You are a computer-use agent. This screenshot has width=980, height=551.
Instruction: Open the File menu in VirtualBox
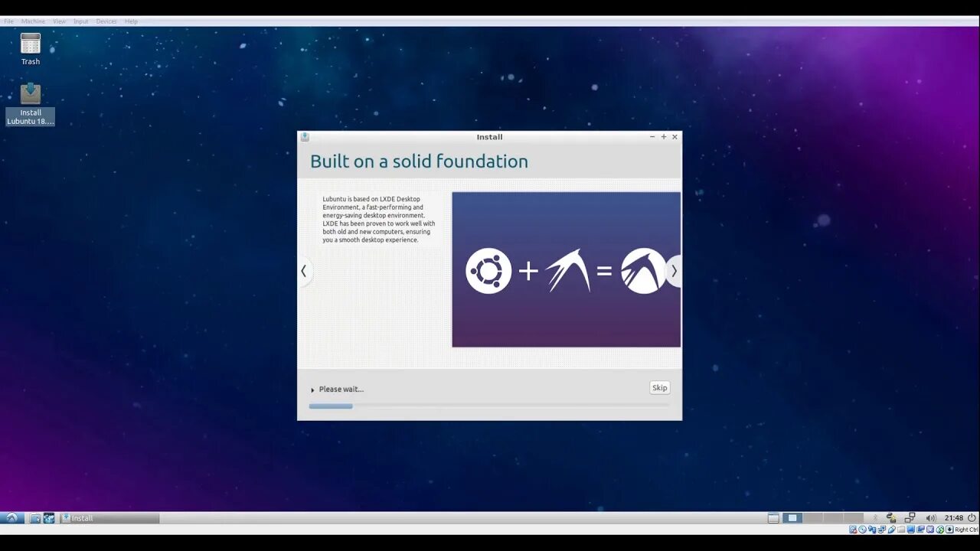(8, 21)
